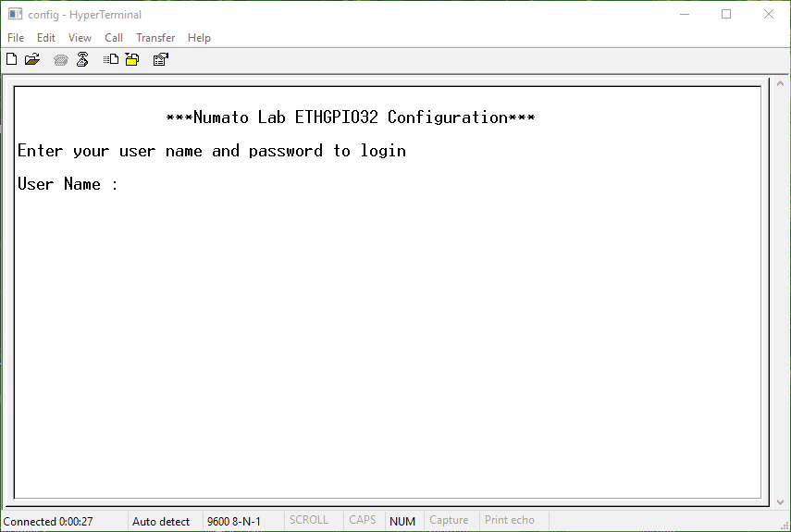Open the File menu

tap(16, 38)
